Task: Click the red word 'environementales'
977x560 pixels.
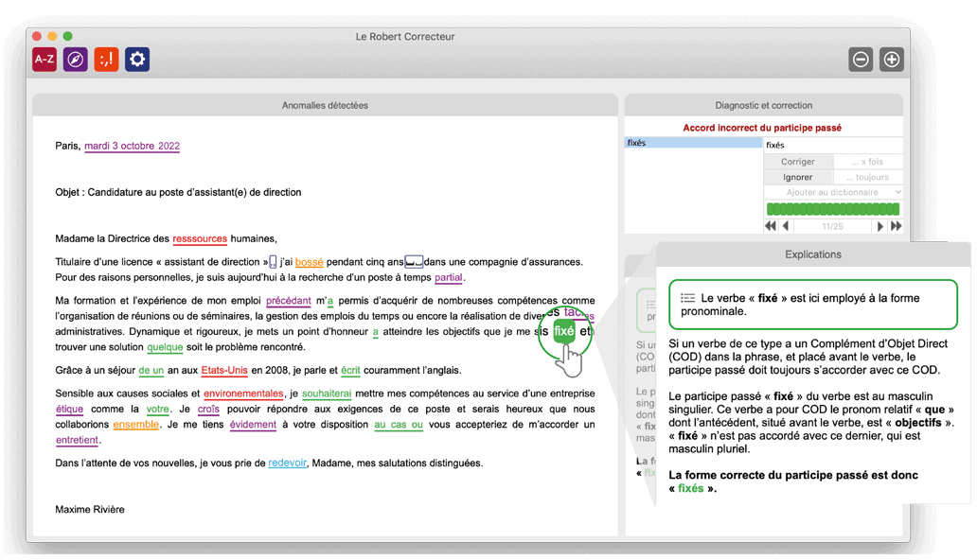Action: click(x=243, y=394)
